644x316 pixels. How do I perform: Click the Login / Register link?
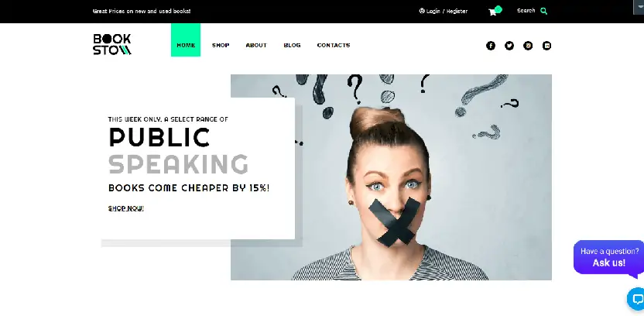click(447, 11)
